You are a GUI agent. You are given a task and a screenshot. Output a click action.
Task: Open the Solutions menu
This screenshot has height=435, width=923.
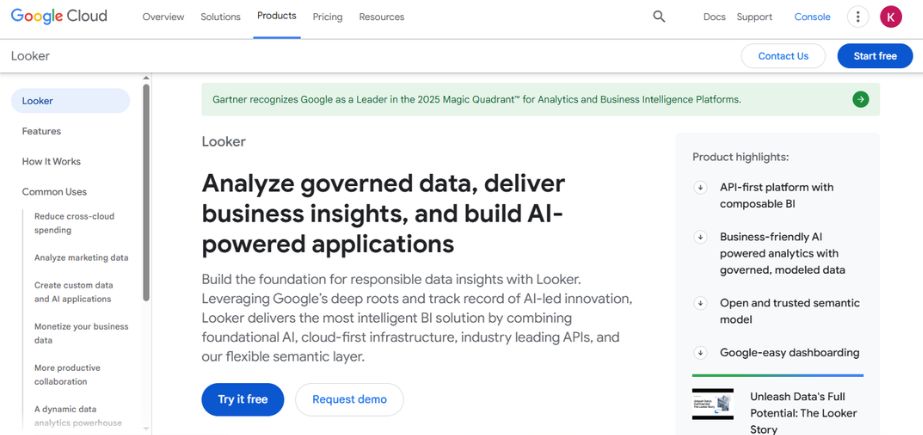click(220, 17)
